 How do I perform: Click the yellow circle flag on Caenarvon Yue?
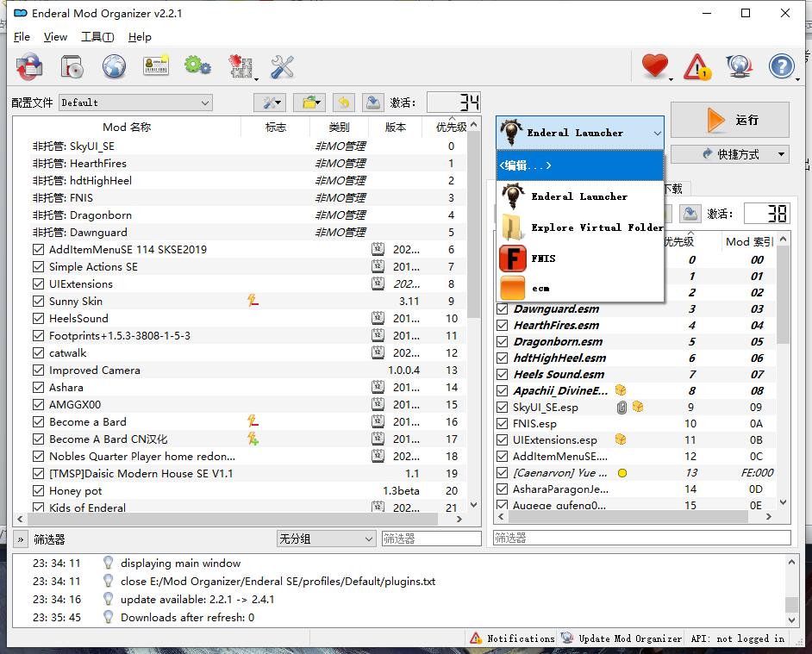click(622, 473)
